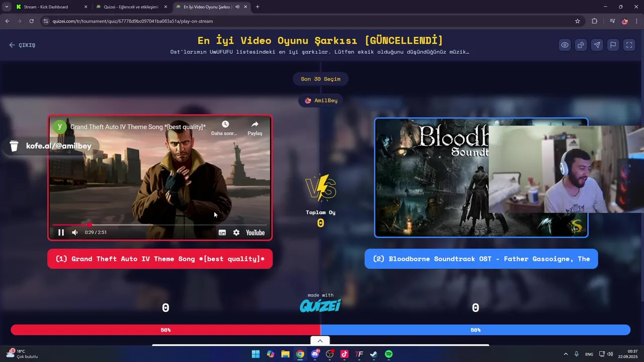The width and height of the screenshot is (644, 362).
Task: Click Paylaş share on the video
Action: pyautogui.click(x=255, y=128)
